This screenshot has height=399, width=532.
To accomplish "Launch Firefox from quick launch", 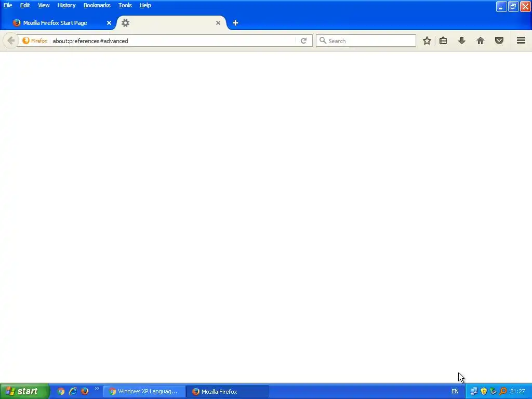I will [85, 391].
